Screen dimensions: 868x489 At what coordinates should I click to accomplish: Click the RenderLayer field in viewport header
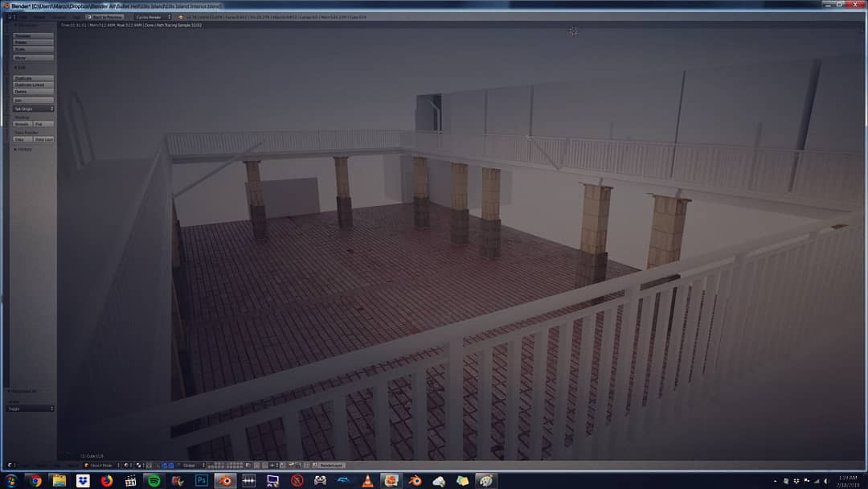(x=330, y=466)
